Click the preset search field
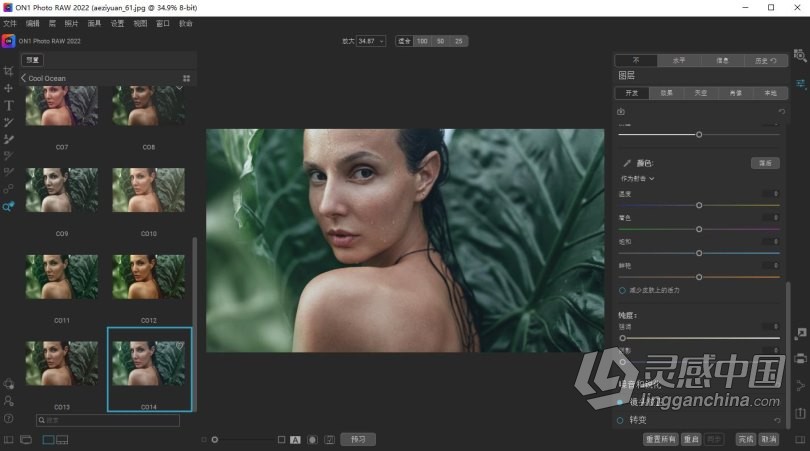810x451 pixels. tap(108, 421)
